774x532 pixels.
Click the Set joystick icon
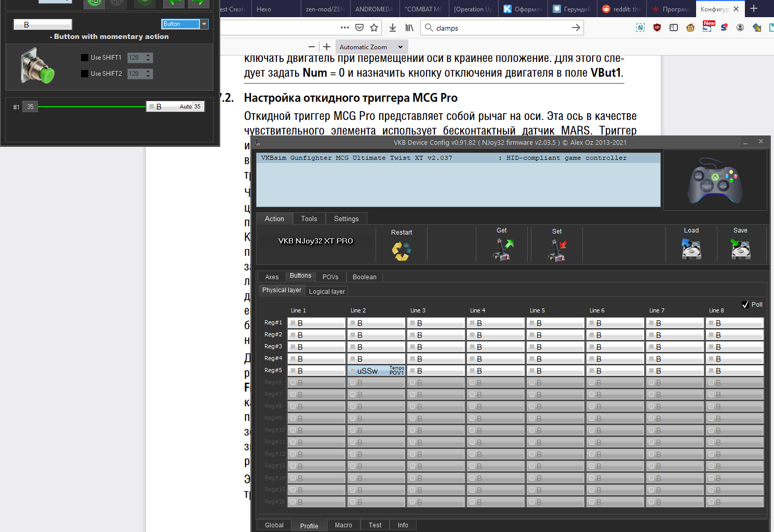point(557,250)
